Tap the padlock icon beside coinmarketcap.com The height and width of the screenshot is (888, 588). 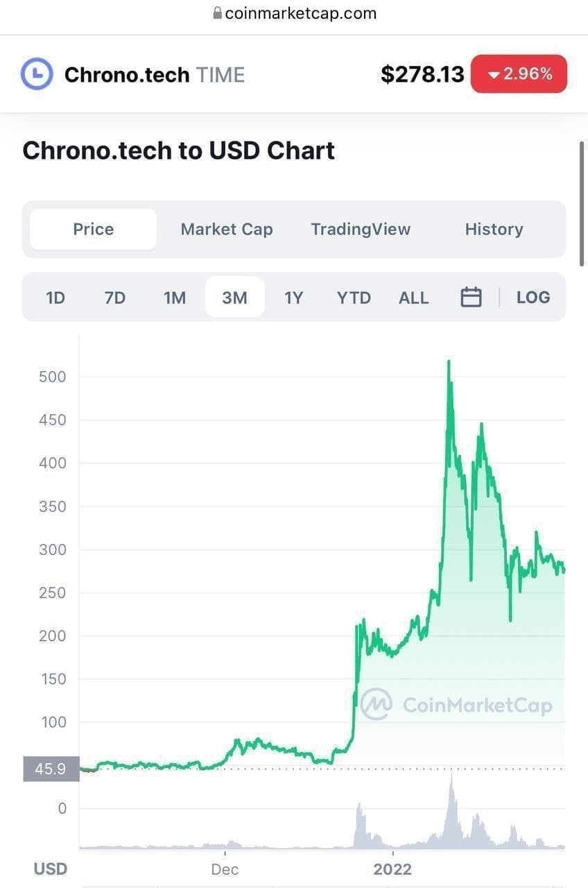pyautogui.click(x=217, y=13)
